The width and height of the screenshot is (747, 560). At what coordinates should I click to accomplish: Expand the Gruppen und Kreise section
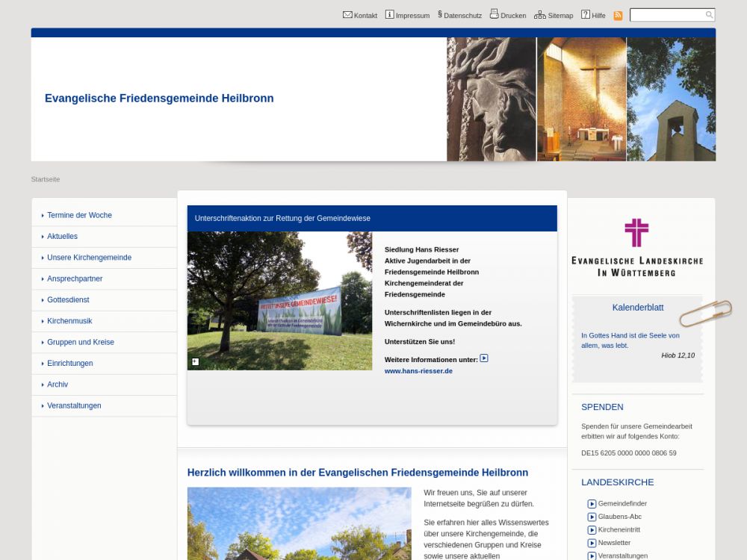point(81,342)
